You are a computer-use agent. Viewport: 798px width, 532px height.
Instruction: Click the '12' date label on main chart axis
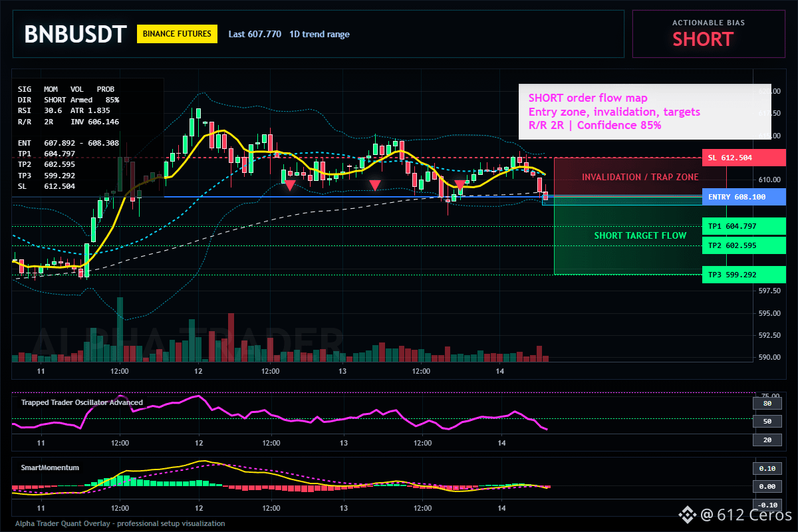point(198,370)
